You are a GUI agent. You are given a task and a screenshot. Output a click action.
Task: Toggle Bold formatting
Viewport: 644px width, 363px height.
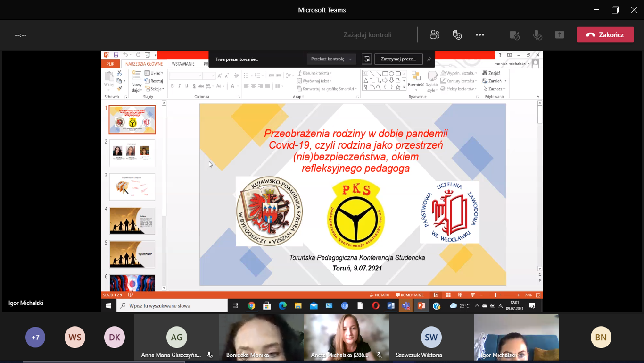pos(173,86)
